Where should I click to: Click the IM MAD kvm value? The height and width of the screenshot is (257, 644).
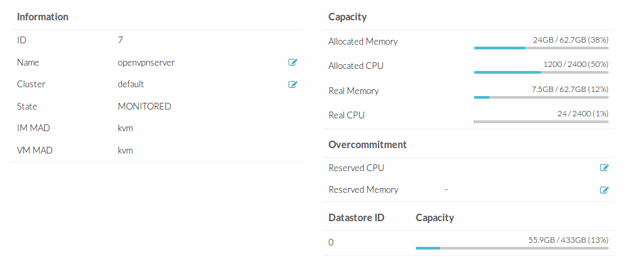[x=125, y=128]
